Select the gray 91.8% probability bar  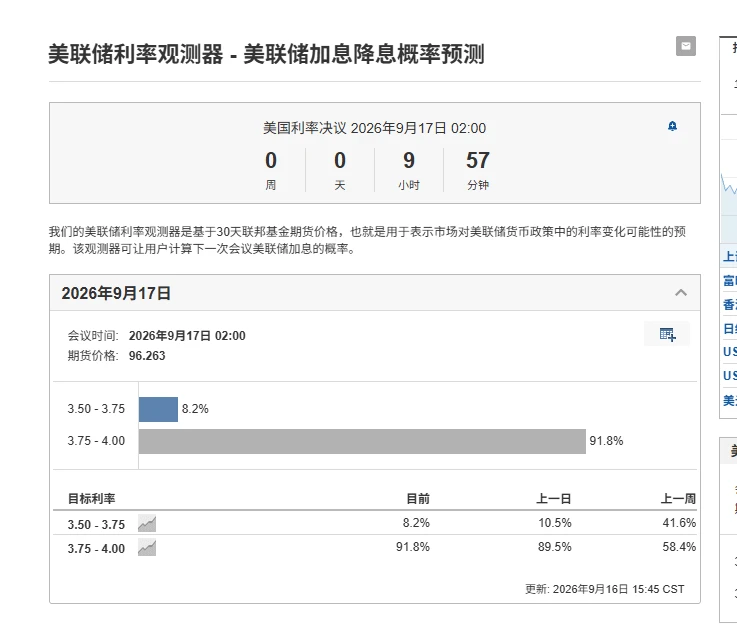362,441
